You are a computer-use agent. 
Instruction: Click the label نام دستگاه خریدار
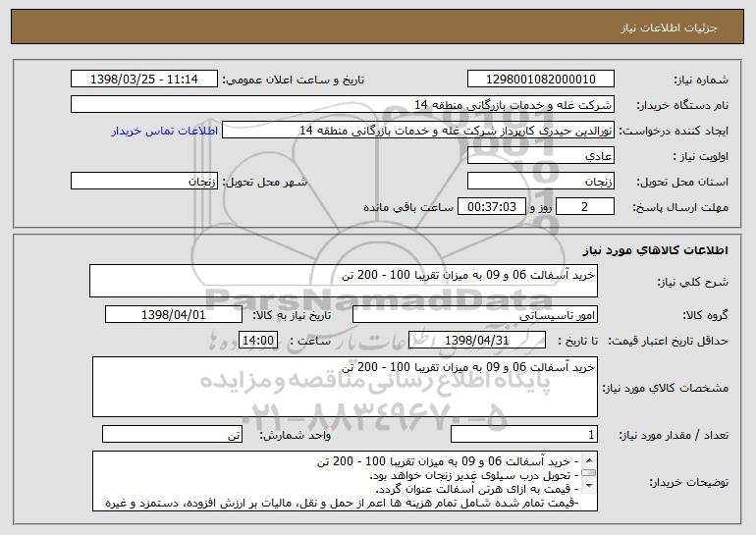click(683, 106)
